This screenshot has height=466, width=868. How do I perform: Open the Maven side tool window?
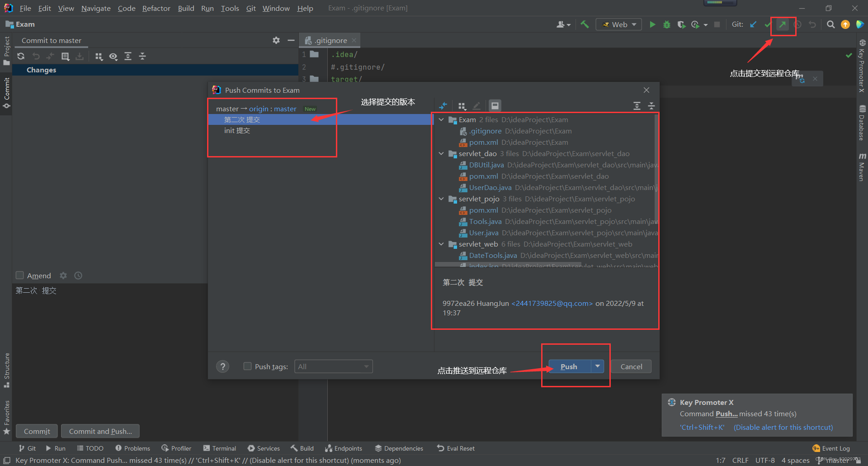coord(862,166)
